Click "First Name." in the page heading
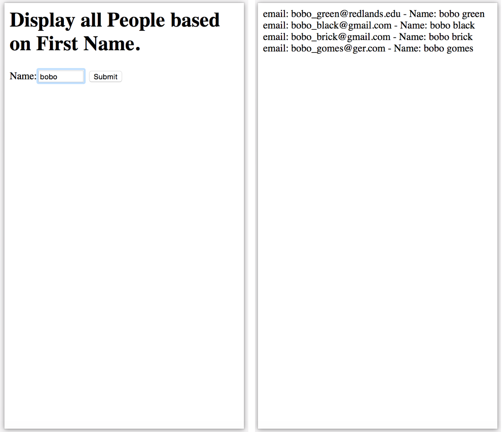The height and width of the screenshot is (432, 504). coord(88,44)
